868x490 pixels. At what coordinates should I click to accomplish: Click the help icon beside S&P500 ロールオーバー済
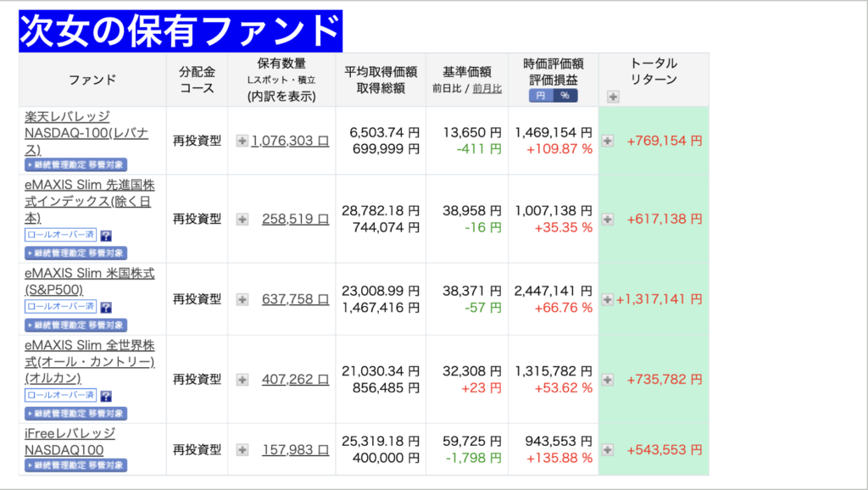tap(106, 308)
